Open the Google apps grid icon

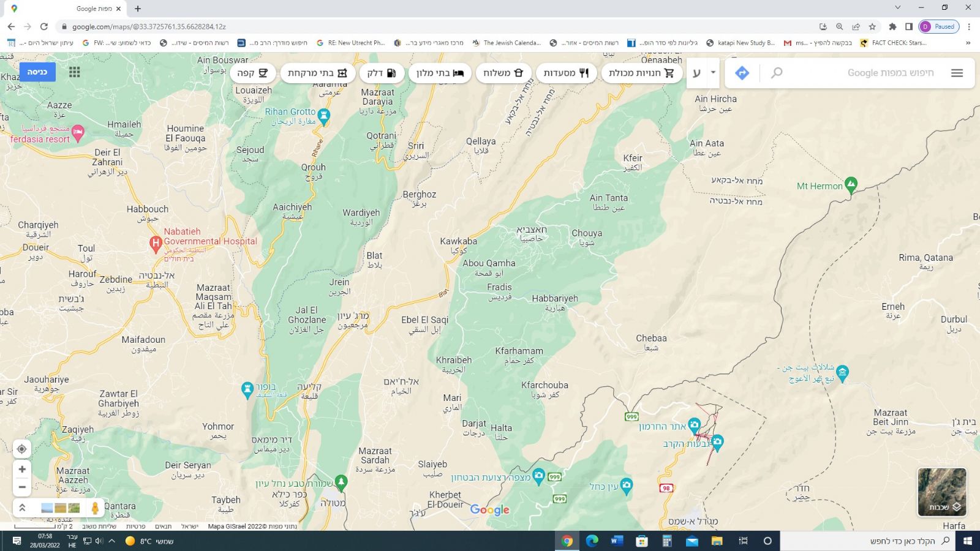75,72
